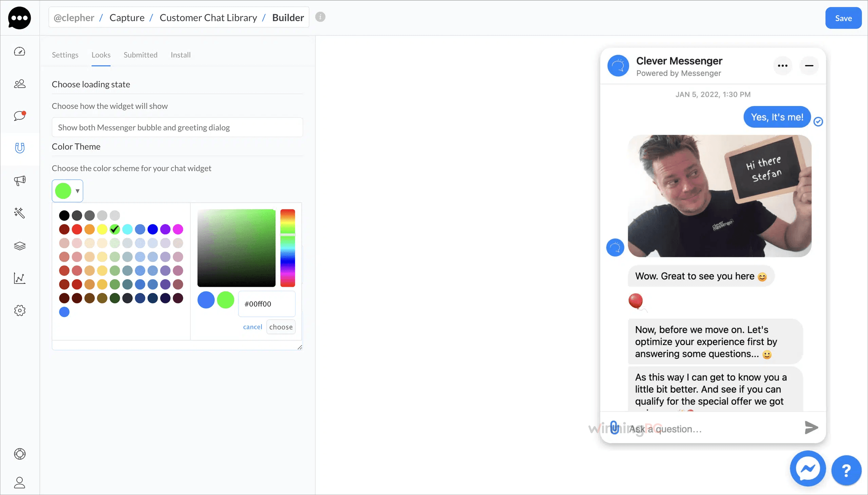Open the dashboard speedometer icon in sidebar
Viewport: 868px width, 495px height.
pos(19,51)
